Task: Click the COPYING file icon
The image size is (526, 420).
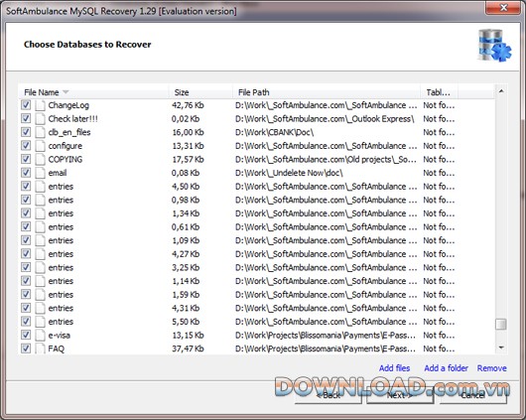Action: (x=40, y=160)
